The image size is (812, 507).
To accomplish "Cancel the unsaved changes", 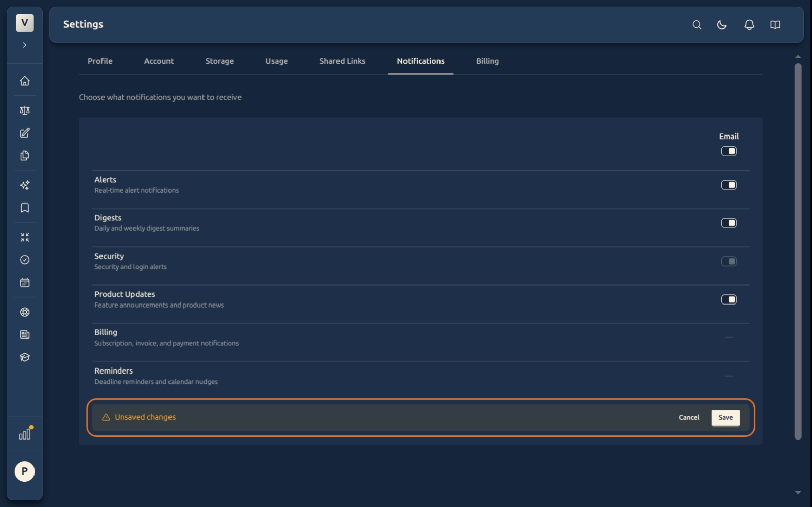I will 689,418.
